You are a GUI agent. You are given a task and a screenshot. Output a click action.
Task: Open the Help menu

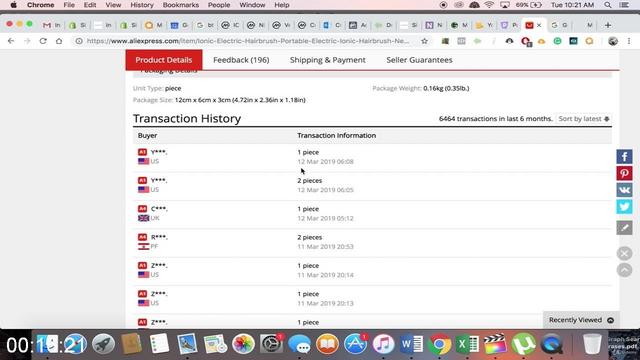click(x=282, y=5)
